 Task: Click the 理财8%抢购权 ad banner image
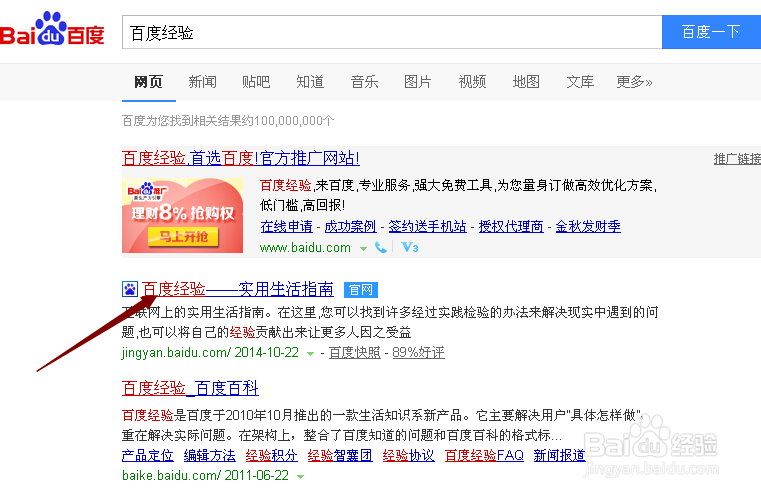tap(182, 215)
